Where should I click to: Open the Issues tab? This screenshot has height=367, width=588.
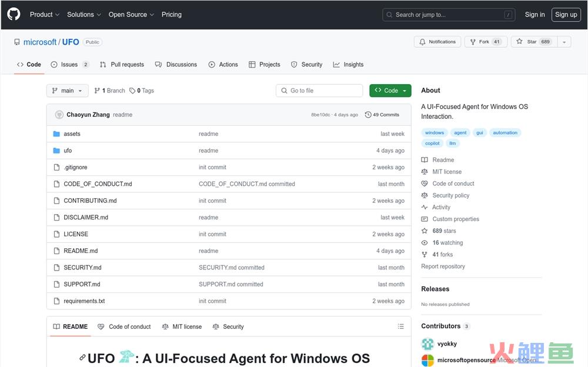(70, 65)
